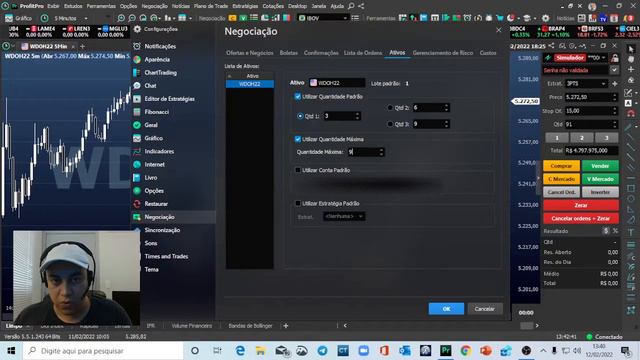The width and height of the screenshot is (640, 360).
Task: Select the Qtd 1 radio button
Action: (x=300, y=116)
